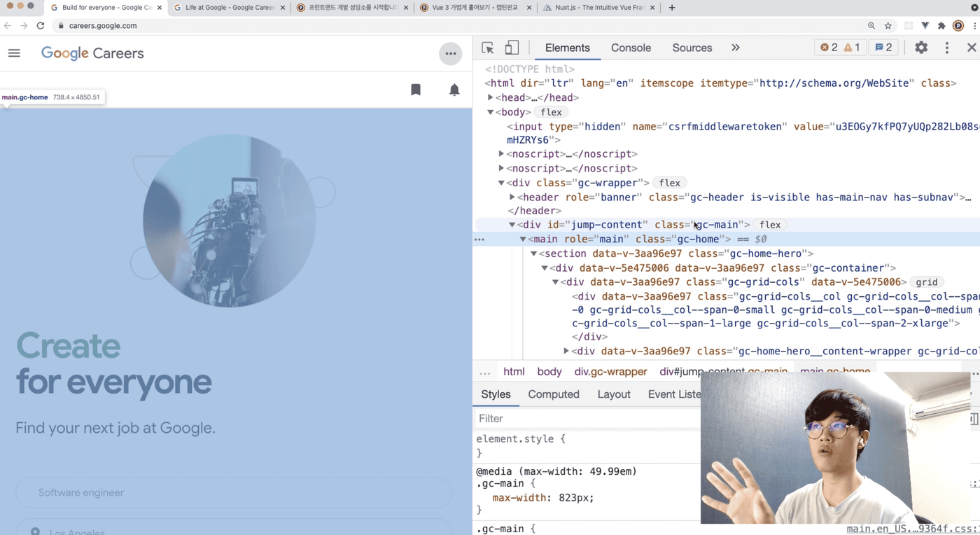Open DevTools three-dot customize menu

pyautogui.click(x=946, y=48)
